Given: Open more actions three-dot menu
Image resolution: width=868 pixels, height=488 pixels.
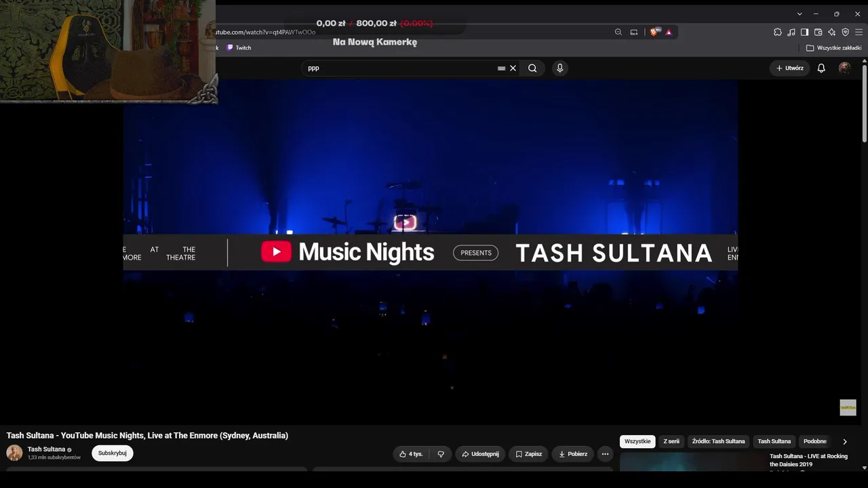Looking at the screenshot, I should [x=606, y=454].
